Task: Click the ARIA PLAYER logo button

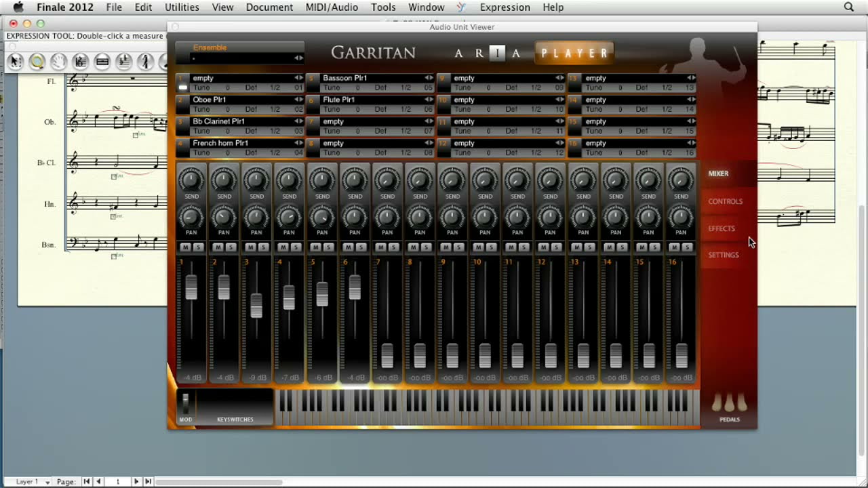Action: [x=574, y=53]
